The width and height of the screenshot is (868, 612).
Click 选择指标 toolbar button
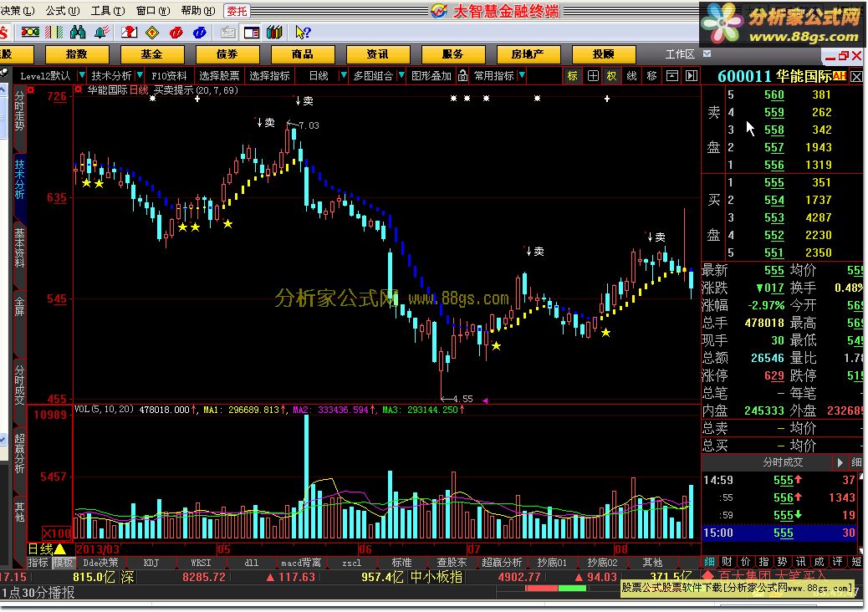coord(269,76)
